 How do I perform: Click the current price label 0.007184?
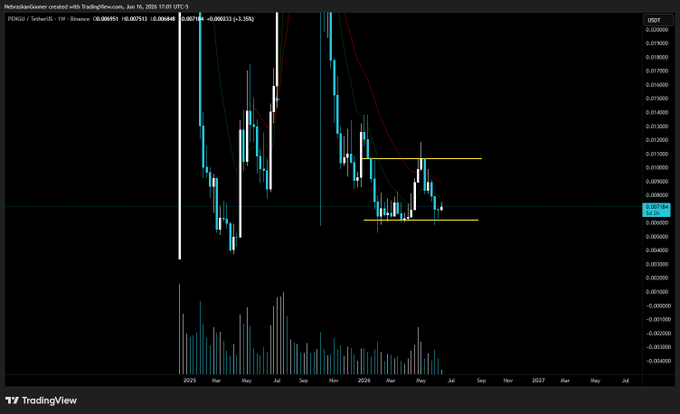coord(656,210)
